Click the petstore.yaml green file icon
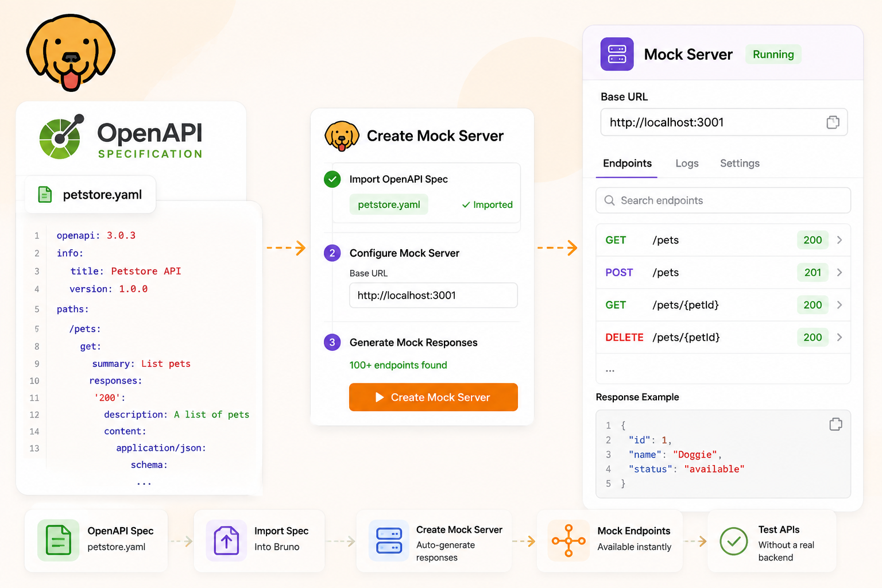The height and width of the screenshot is (588, 882). 45,195
